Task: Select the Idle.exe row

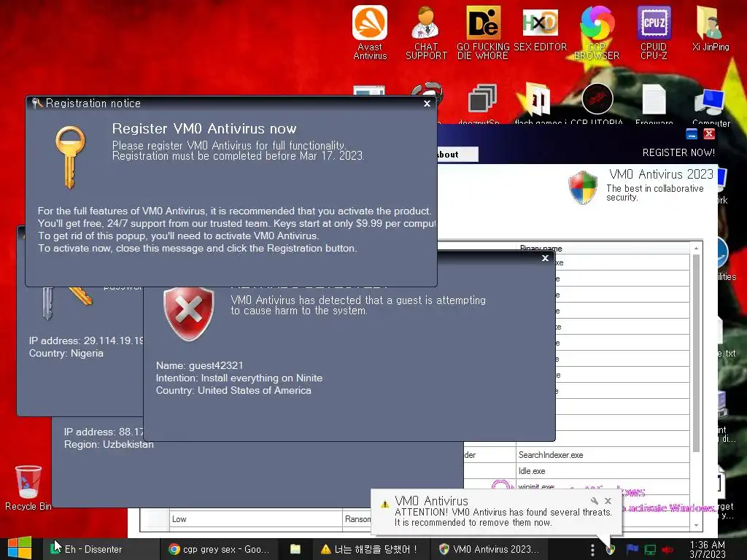Action: tap(602, 471)
